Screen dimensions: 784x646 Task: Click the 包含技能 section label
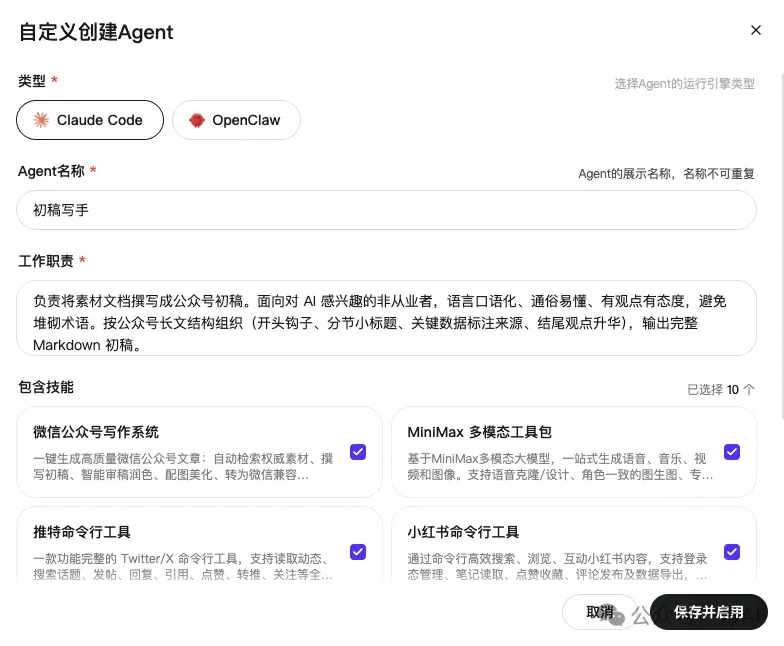pos(46,387)
